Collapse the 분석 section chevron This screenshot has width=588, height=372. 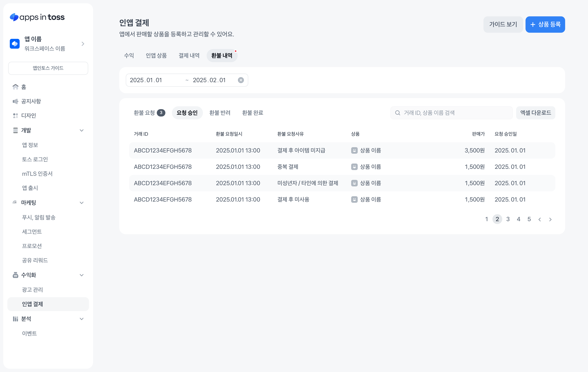(x=82, y=319)
